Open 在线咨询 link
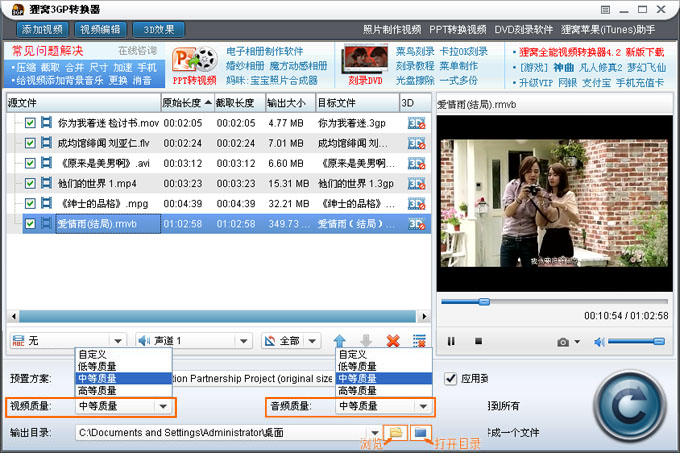 tap(137, 51)
